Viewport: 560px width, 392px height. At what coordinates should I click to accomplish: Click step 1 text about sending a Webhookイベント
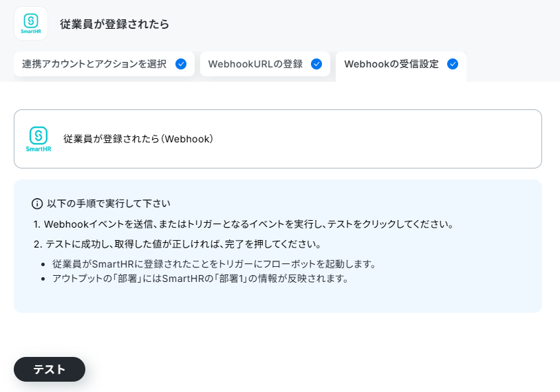(244, 225)
